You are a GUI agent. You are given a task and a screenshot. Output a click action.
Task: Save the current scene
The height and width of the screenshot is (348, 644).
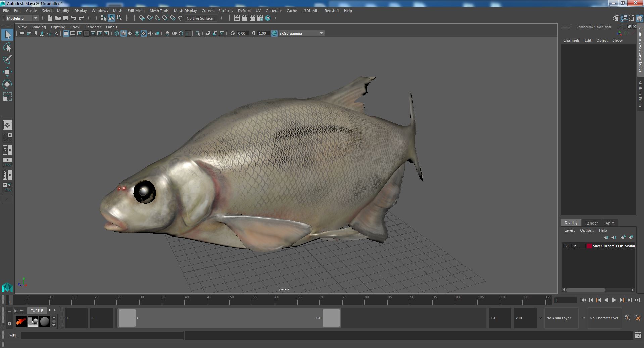[x=65, y=18]
